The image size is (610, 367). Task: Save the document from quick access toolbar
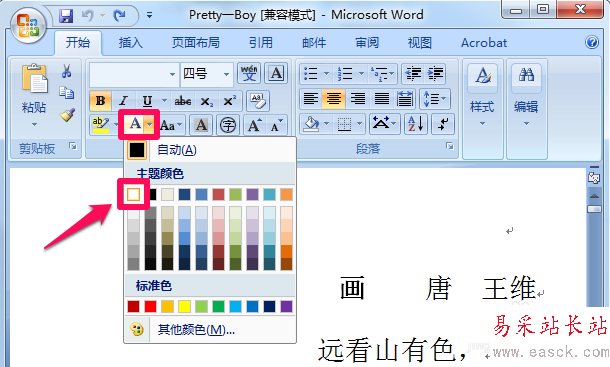click(66, 16)
